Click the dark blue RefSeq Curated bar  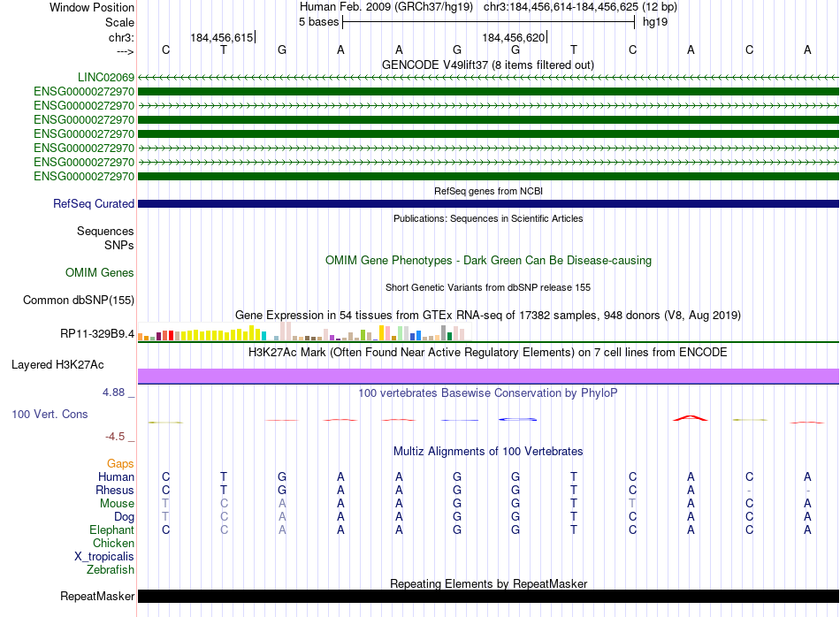[x=488, y=203]
